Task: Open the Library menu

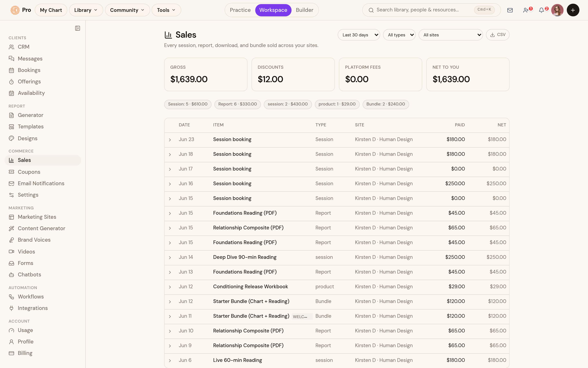Action: [x=86, y=10]
